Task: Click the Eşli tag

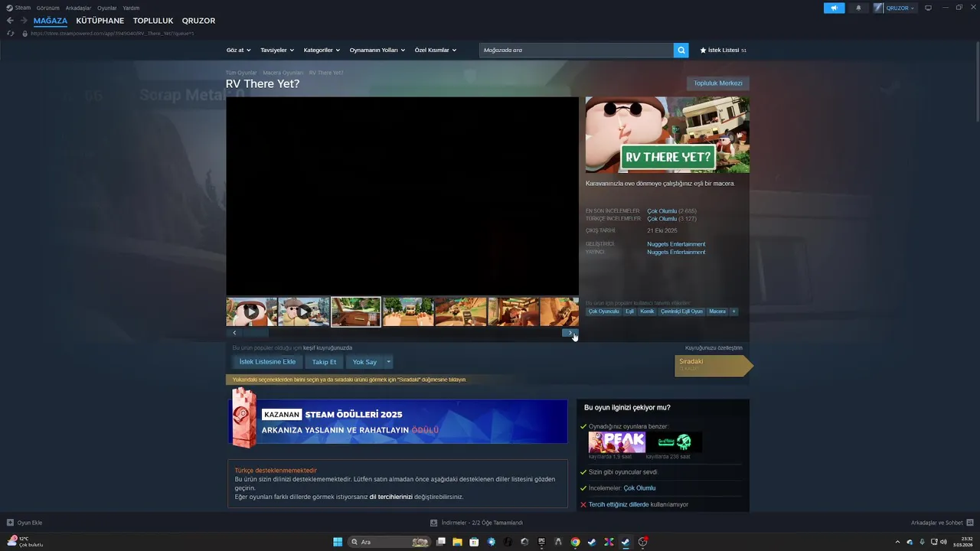Action: (629, 311)
